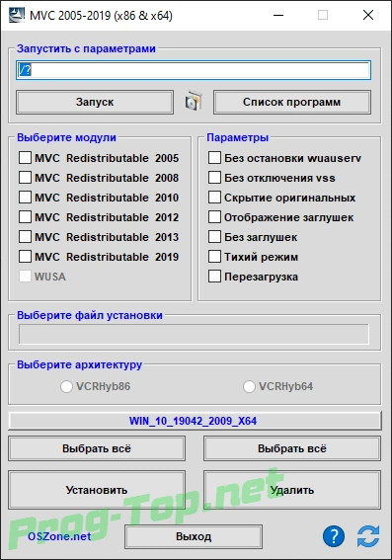Minimize the MVC 2005-2019 window
The image size is (392, 560).
pyautogui.click(x=278, y=15)
